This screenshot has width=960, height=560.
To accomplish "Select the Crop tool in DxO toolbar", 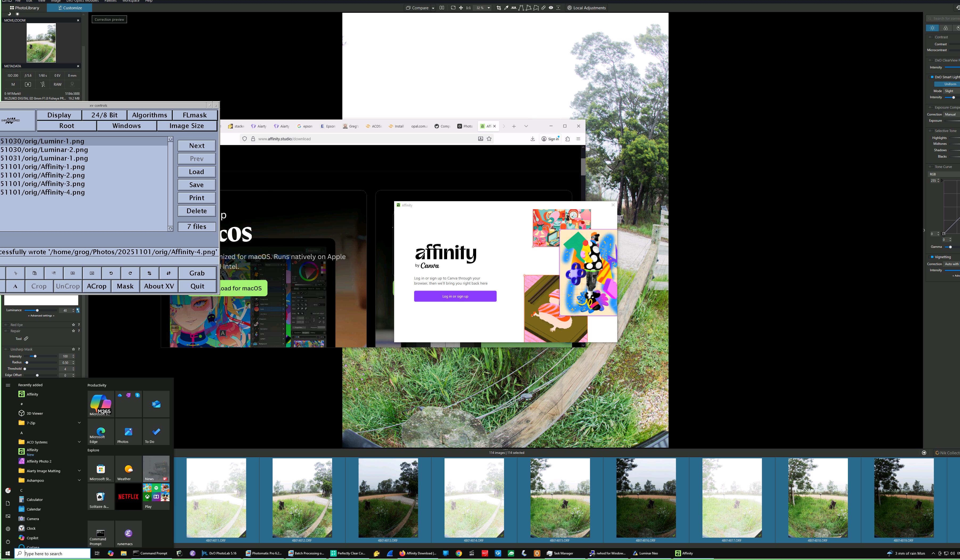I will [499, 8].
